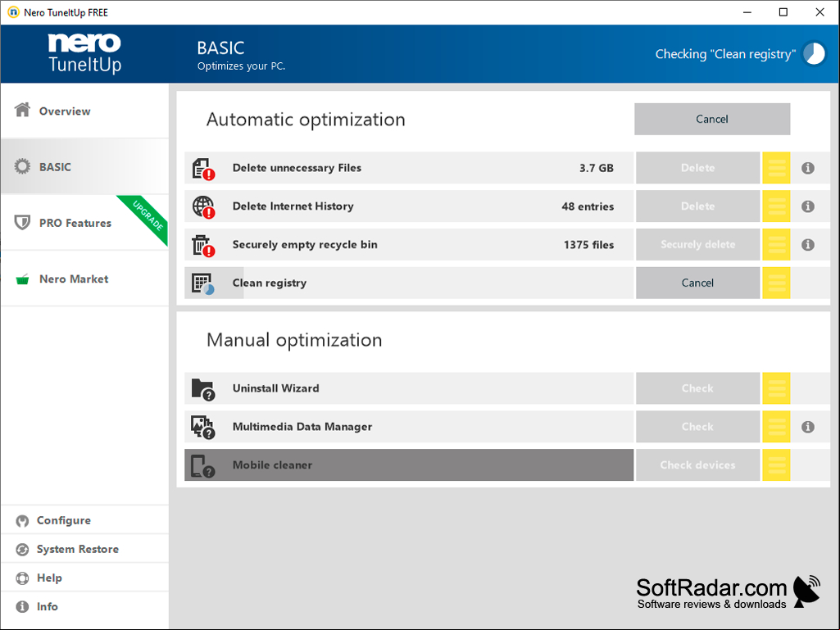Click Delete for Internet History

coord(697,206)
